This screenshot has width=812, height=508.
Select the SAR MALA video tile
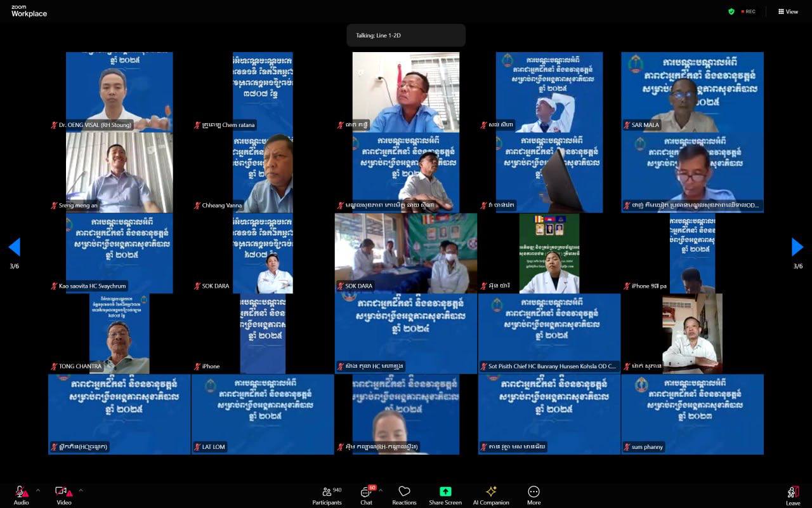pos(692,91)
